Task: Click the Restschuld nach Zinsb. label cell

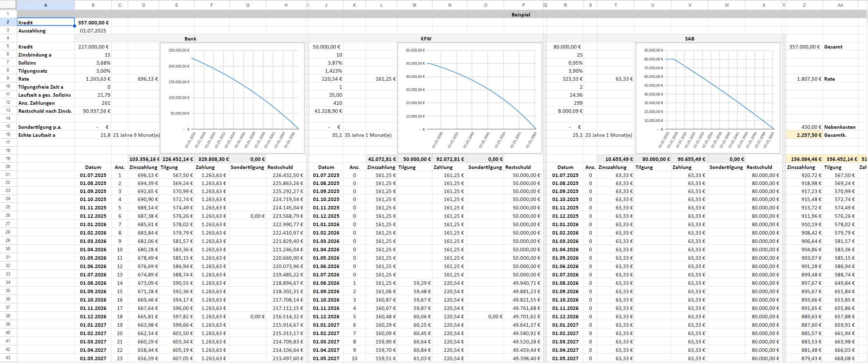Action: [45, 111]
